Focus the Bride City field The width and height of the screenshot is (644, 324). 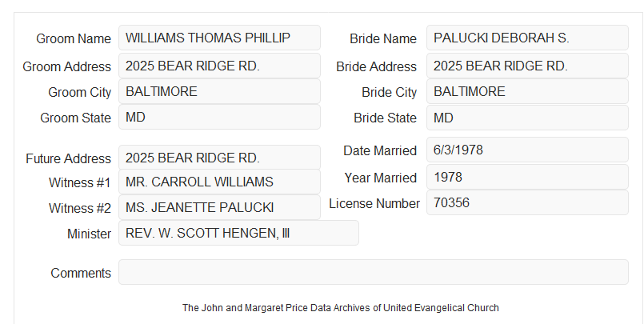527,91
